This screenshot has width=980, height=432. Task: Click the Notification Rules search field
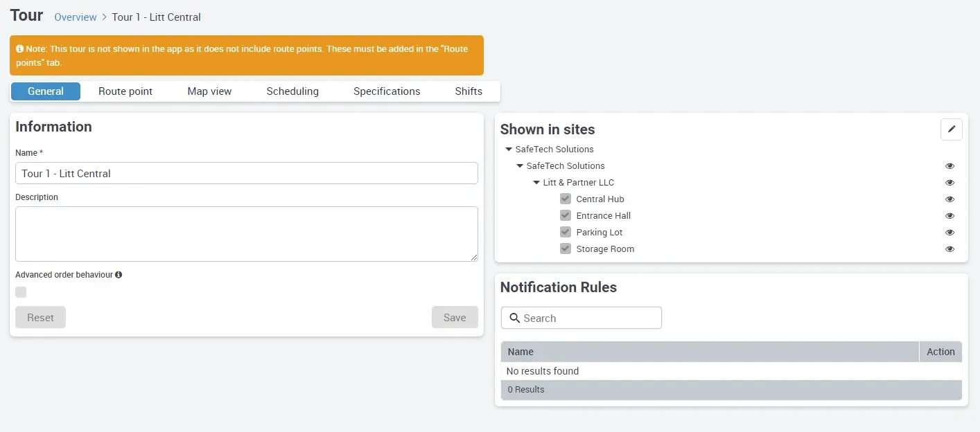581,318
